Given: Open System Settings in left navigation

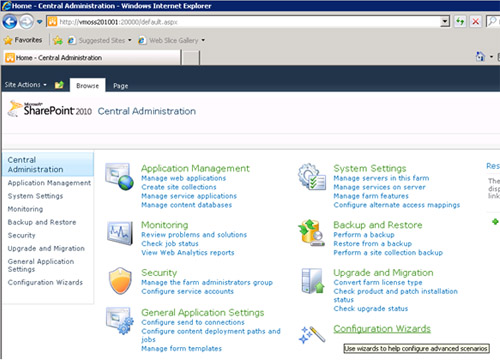Looking at the screenshot, I should [35, 196].
